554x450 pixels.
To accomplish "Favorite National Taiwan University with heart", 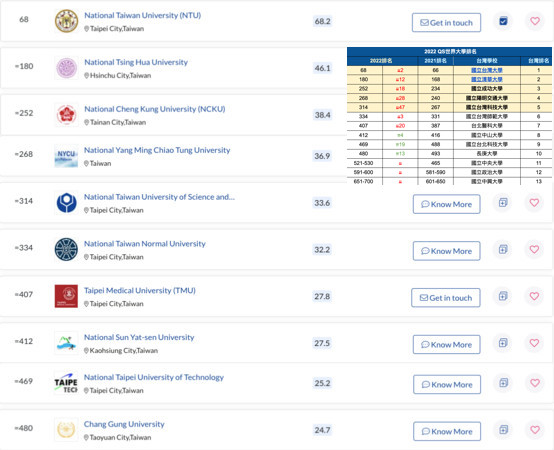I will tap(535, 21).
